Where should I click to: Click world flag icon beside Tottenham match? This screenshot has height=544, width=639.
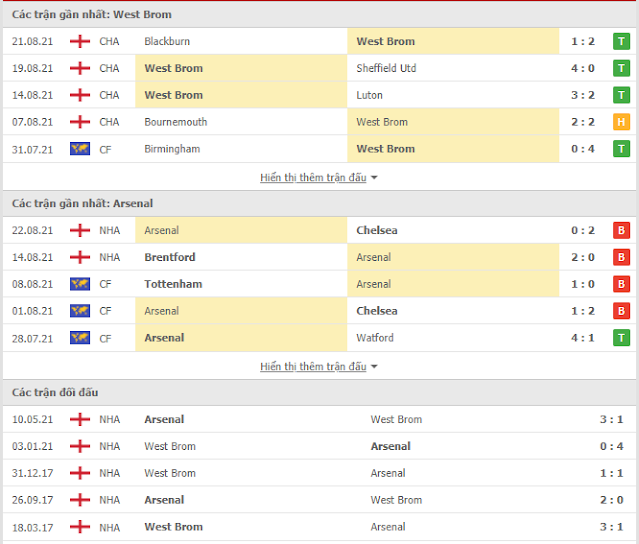[x=80, y=284]
